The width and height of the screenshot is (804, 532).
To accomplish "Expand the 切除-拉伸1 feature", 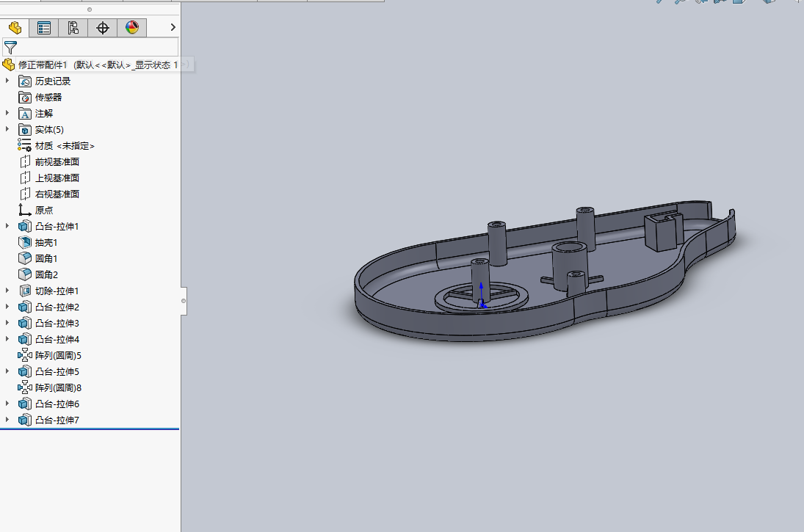I will click(7, 290).
